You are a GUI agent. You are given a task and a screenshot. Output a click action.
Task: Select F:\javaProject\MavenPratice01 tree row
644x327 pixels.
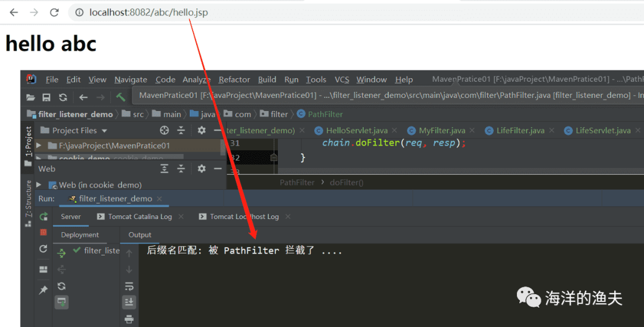128,146
